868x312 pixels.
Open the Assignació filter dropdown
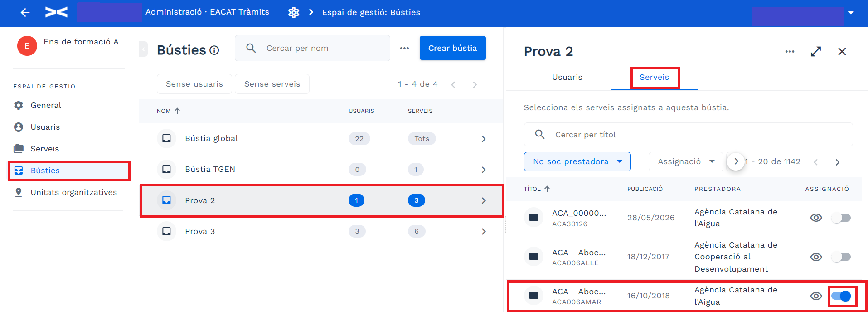[x=685, y=162]
